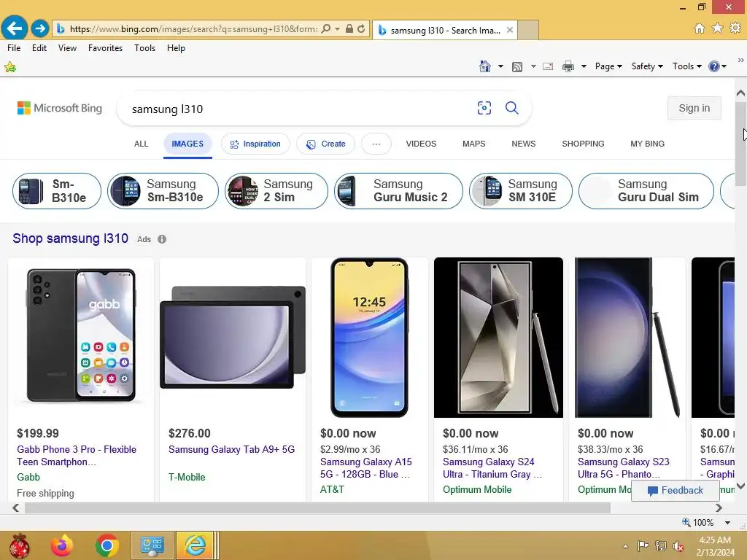Open Chrome from the taskbar
747x560 pixels.
point(107,545)
